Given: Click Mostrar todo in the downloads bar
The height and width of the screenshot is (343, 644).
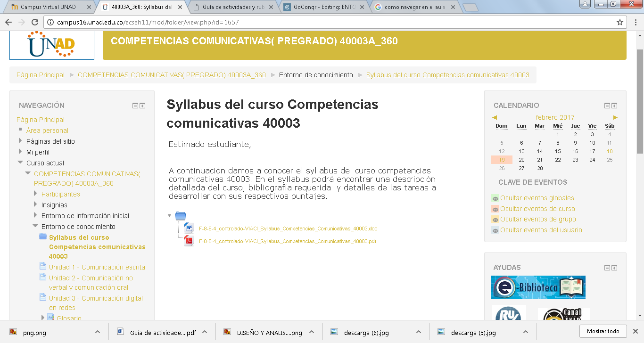Looking at the screenshot, I should [x=603, y=331].
